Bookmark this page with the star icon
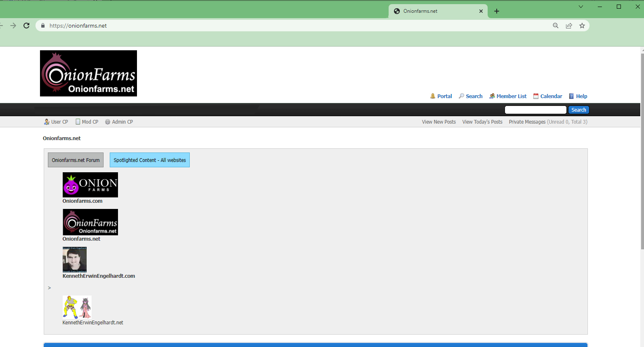Image resolution: width=644 pixels, height=347 pixels. coord(582,26)
